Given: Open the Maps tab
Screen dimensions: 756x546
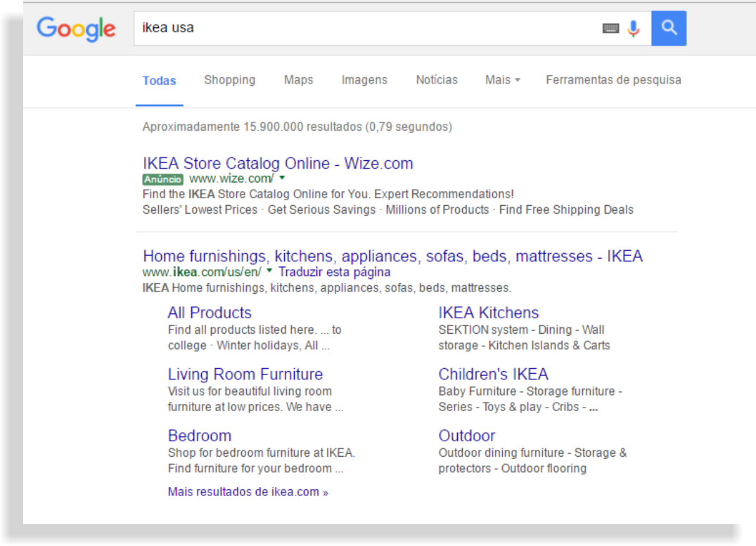Looking at the screenshot, I should tap(298, 80).
